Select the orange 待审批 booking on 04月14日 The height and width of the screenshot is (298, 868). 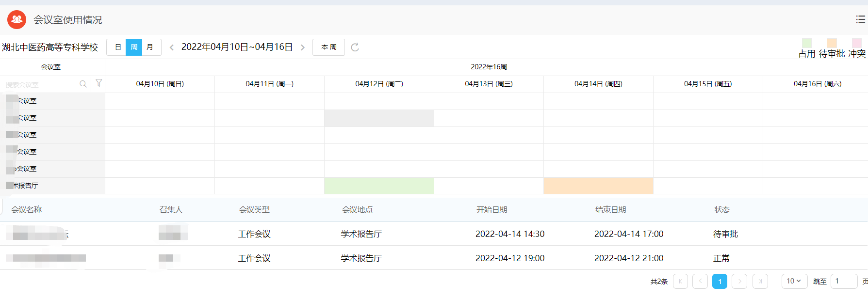click(598, 186)
